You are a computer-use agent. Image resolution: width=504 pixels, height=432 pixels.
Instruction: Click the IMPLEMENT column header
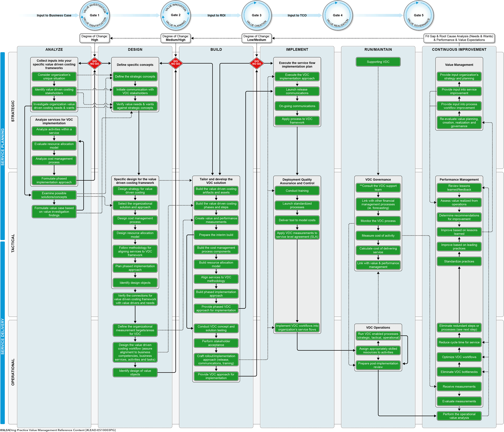(297, 49)
